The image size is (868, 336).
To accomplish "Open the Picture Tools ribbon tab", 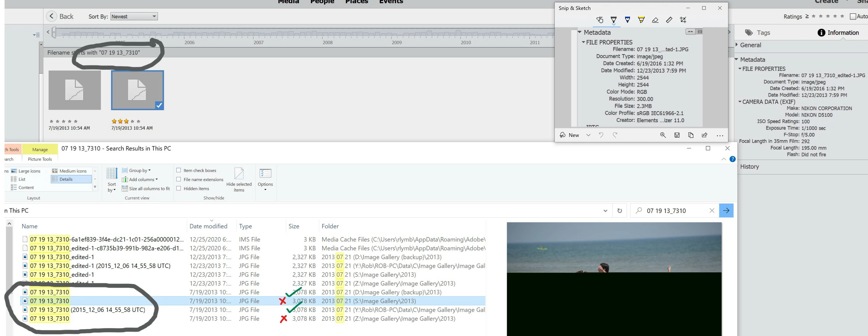I will tap(40, 159).
